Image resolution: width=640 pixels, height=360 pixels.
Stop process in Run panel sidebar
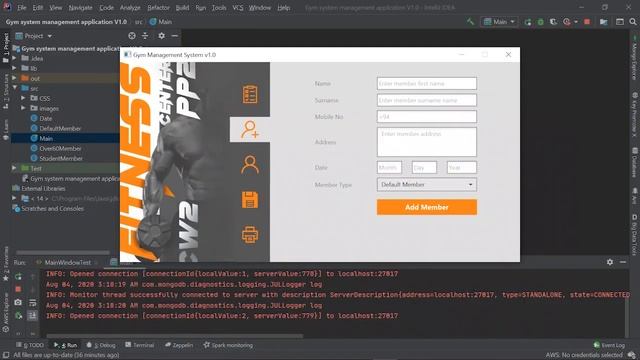[x=18, y=289]
